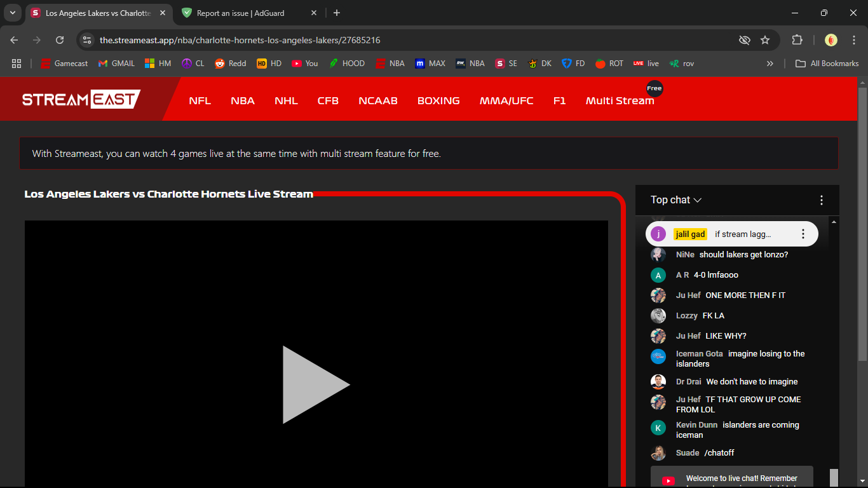Viewport: 868px width, 488px height.
Task: Open the You YouTube bookmark
Action: tap(305, 64)
